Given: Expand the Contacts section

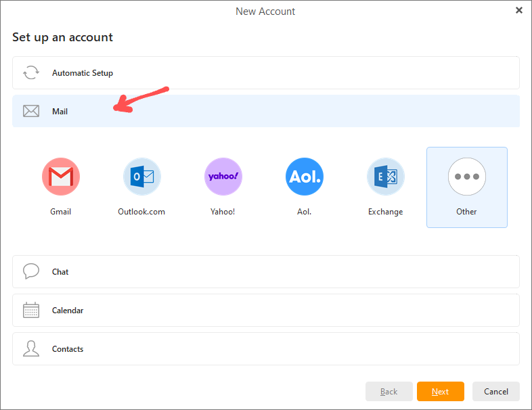Looking at the screenshot, I should coord(266,348).
